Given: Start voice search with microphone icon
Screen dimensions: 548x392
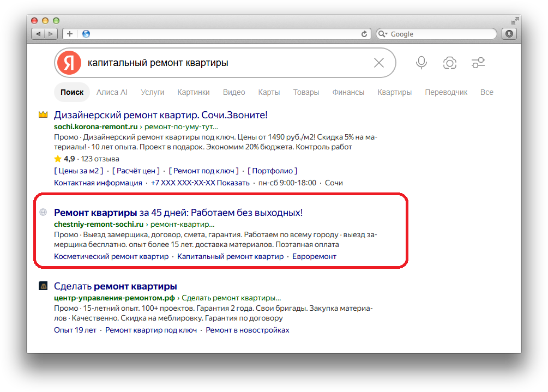Looking at the screenshot, I should 421,63.
